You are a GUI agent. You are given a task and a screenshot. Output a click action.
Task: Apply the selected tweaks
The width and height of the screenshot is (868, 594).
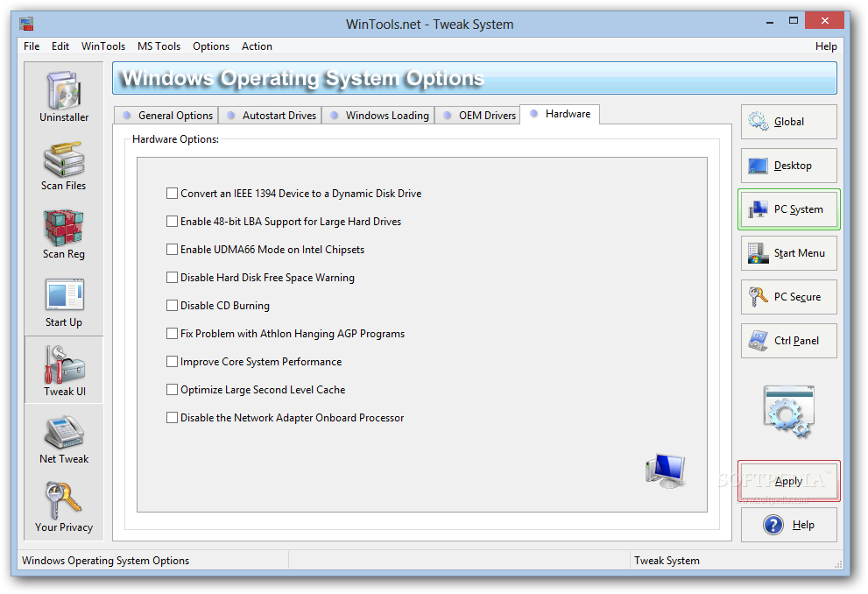(x=789, y=481)
